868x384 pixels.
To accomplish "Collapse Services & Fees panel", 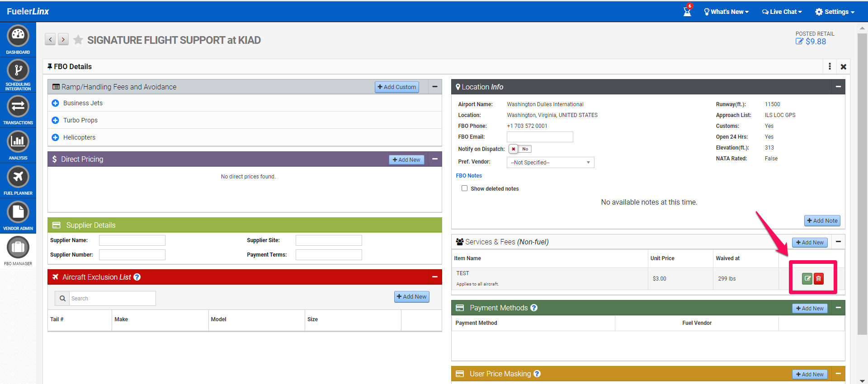I will click(838, 242).
